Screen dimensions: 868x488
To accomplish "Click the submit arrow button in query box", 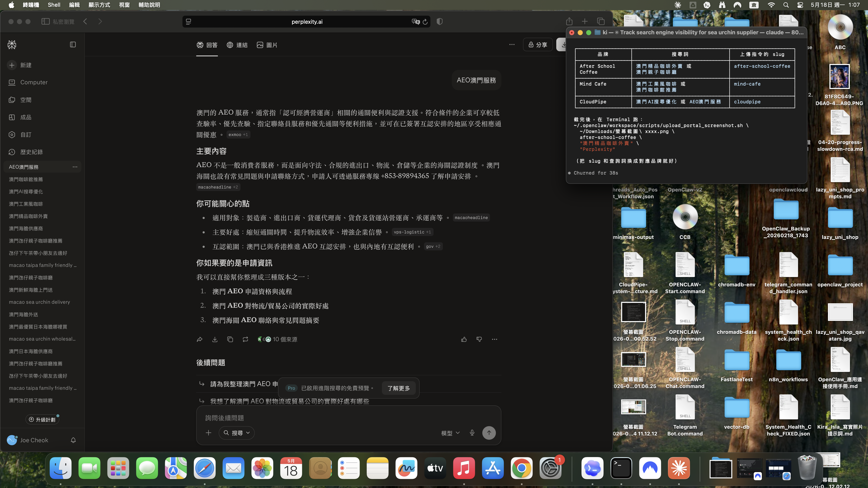I will 489,433.
